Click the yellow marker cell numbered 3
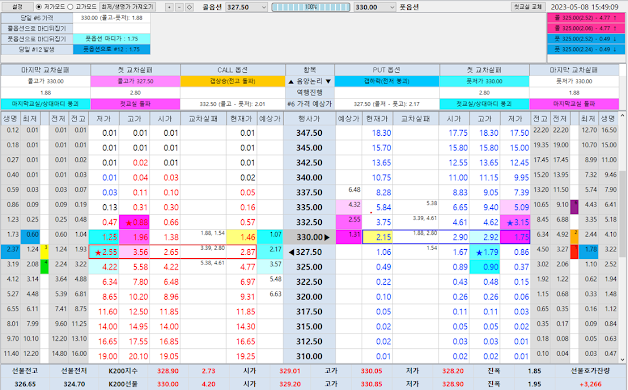 (45, 252)
